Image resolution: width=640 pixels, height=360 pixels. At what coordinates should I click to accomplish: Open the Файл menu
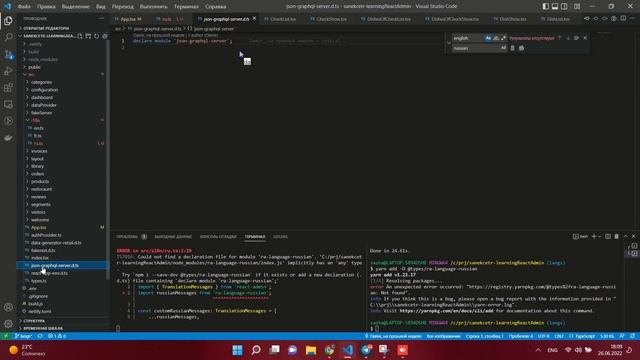(24, 7)
